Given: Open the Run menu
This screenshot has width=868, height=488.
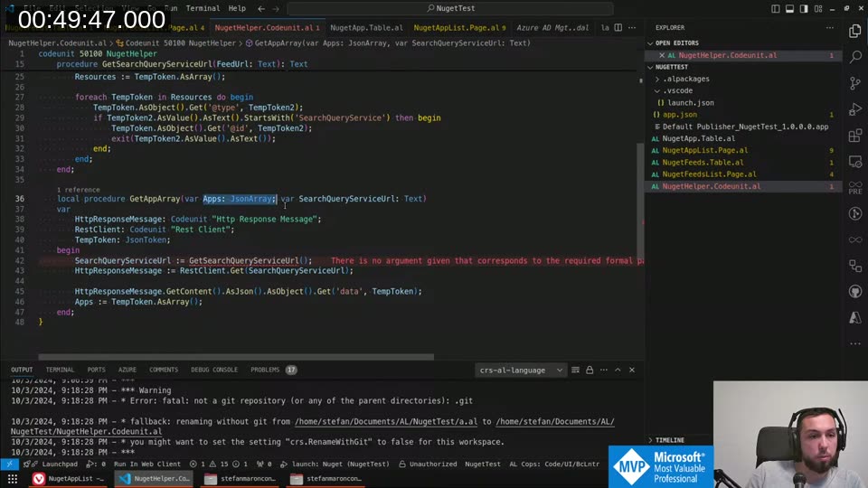Looking at the screenshot, I should click(x=171, y=8).
